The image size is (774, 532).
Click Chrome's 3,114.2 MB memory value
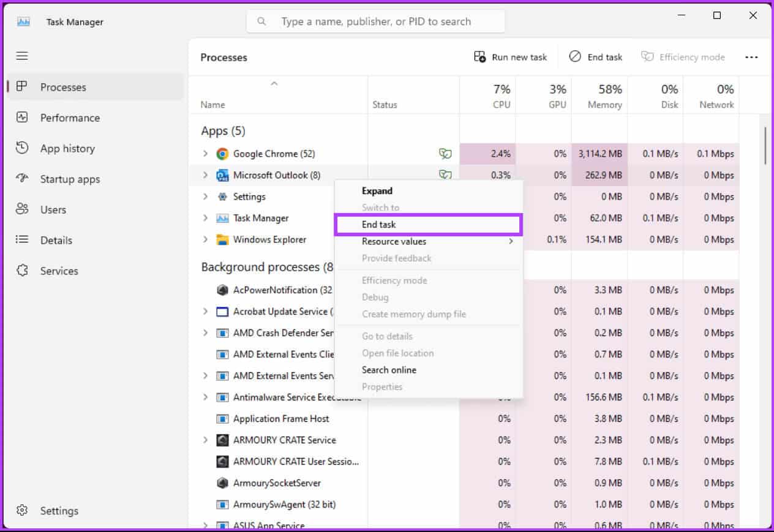[x=600, y=154]
